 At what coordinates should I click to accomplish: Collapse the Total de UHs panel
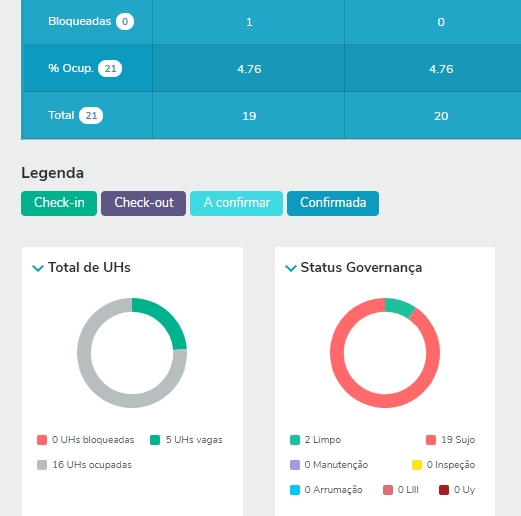(x=38, y=268)
